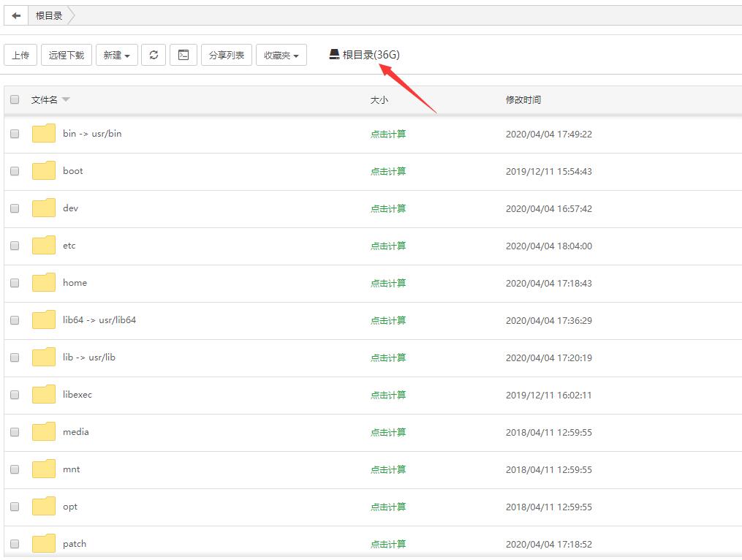Screen dimensions: 742x560
Task: Check the box for dev folder
Action: [x=15, y=208]
